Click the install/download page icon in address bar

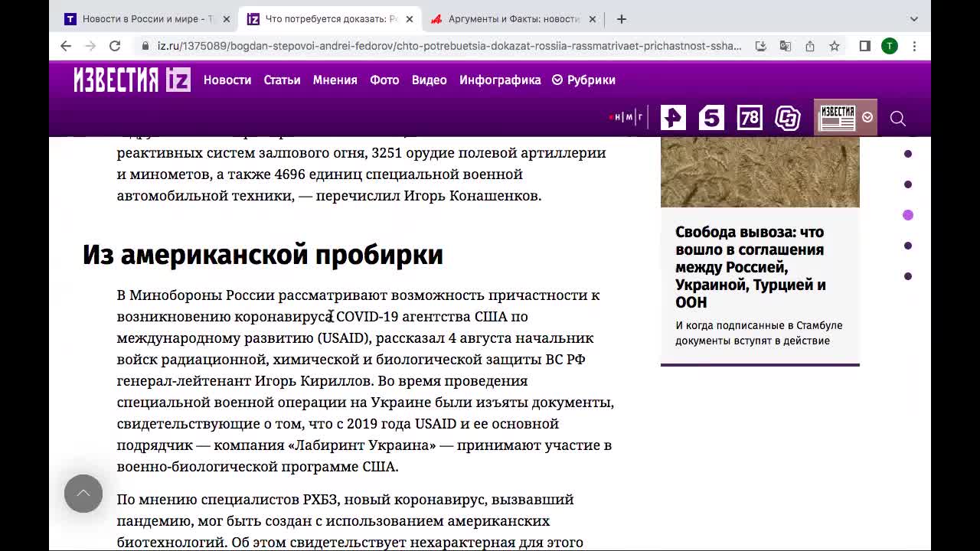pos(760,46)
